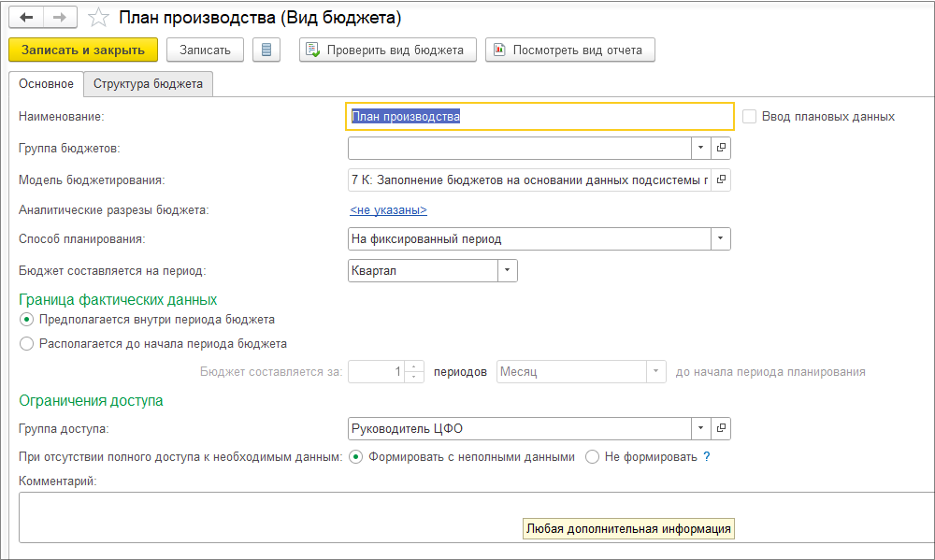This screenshot has height=560, width=935.
Task: Click the back navigation arrow
Action: 26,18
